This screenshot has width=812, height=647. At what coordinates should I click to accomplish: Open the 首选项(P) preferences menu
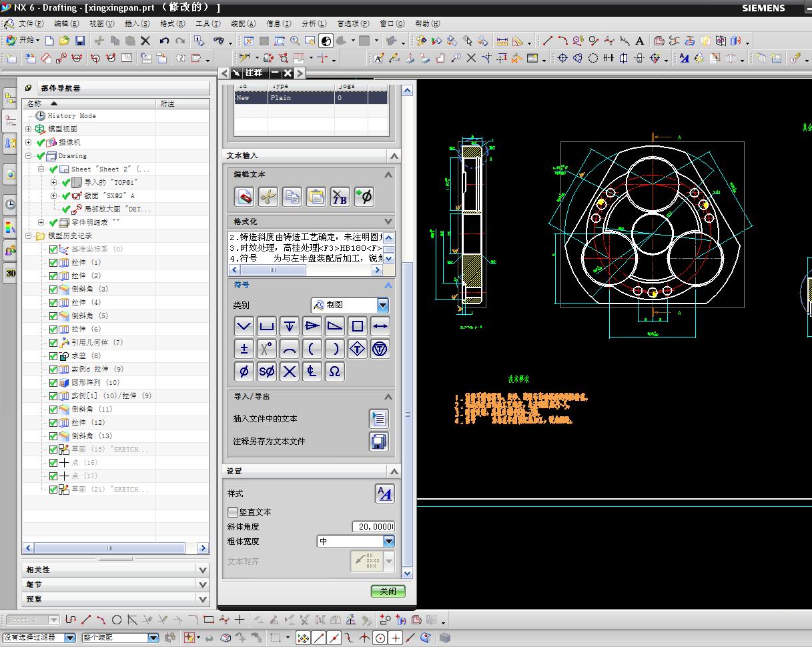pyautogui.click(x=352, y=23)
